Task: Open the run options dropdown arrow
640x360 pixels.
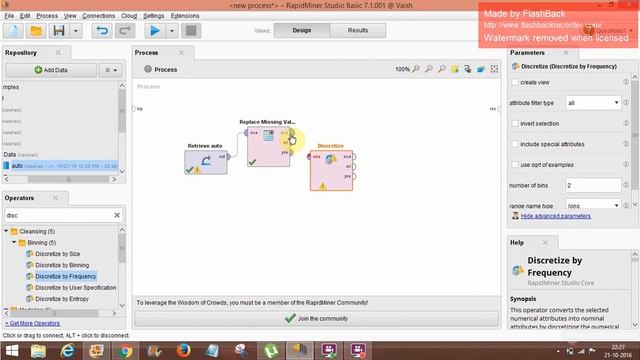Action: [172, 31]
